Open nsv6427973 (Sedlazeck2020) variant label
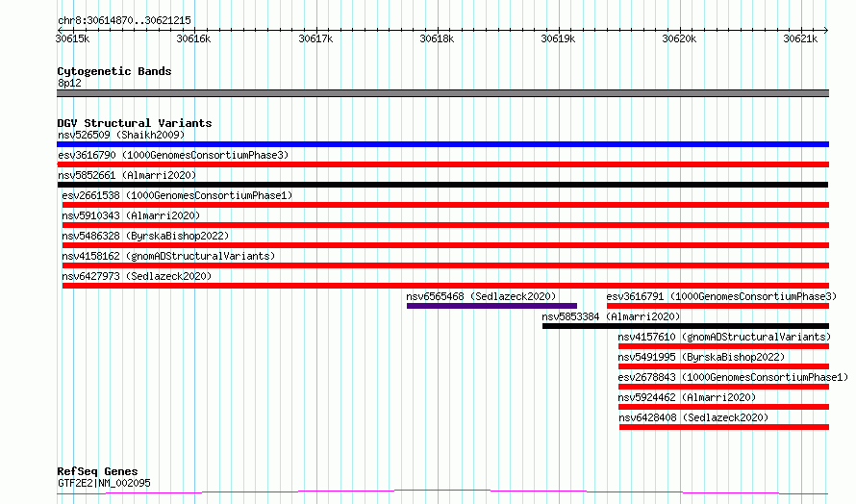 [137, 276]
